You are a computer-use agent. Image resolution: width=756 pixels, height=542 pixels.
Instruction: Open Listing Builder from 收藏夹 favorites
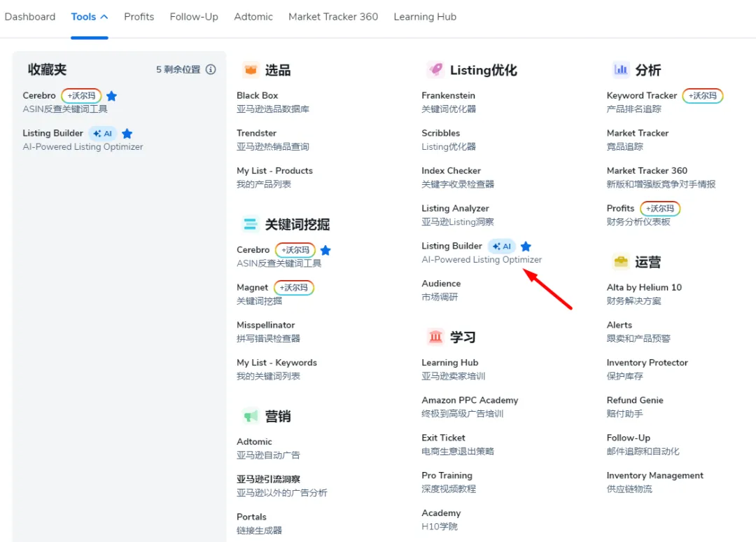(x=52, y=133)
